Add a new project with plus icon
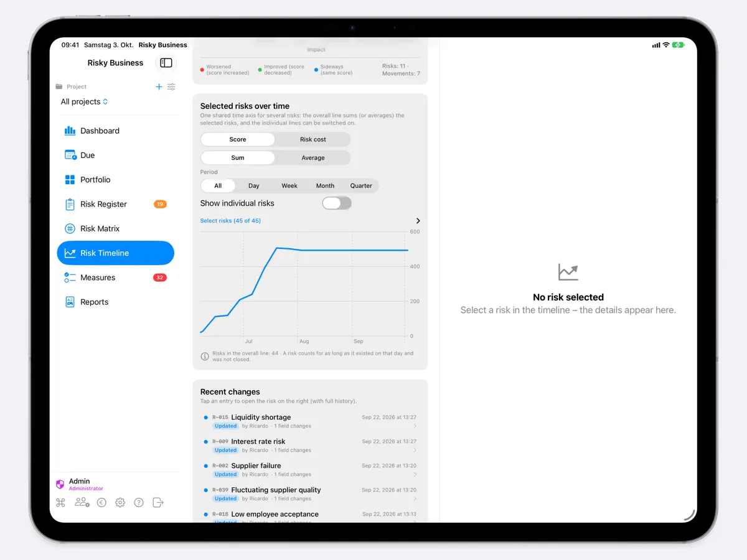The height and width of the screenshot is (560, 747). [x=159, y=86]
